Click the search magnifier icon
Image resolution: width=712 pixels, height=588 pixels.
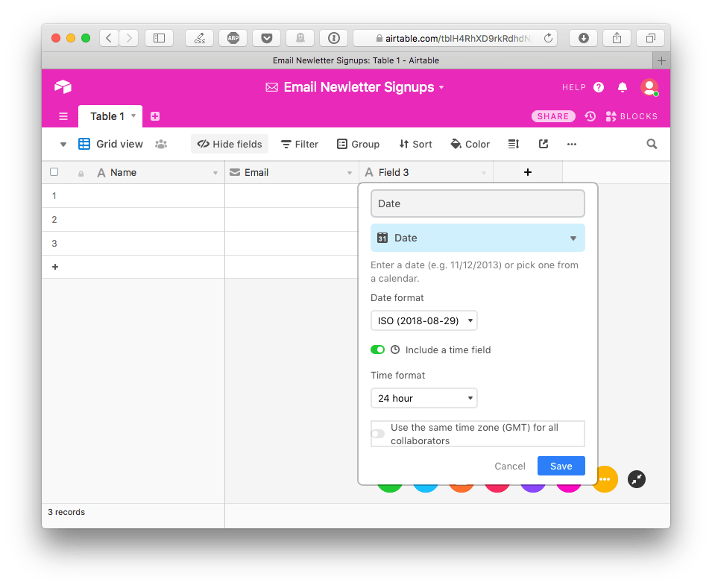coord(652,144)
